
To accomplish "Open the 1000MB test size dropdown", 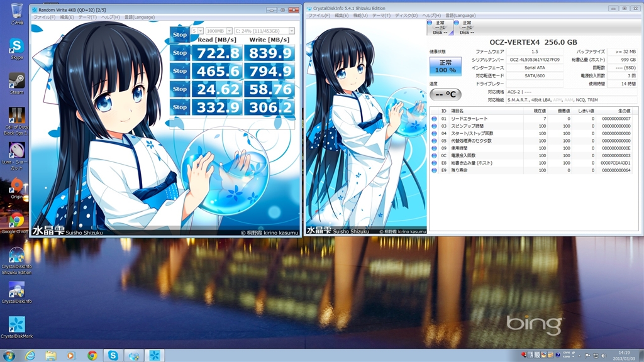I will (219, 31).
